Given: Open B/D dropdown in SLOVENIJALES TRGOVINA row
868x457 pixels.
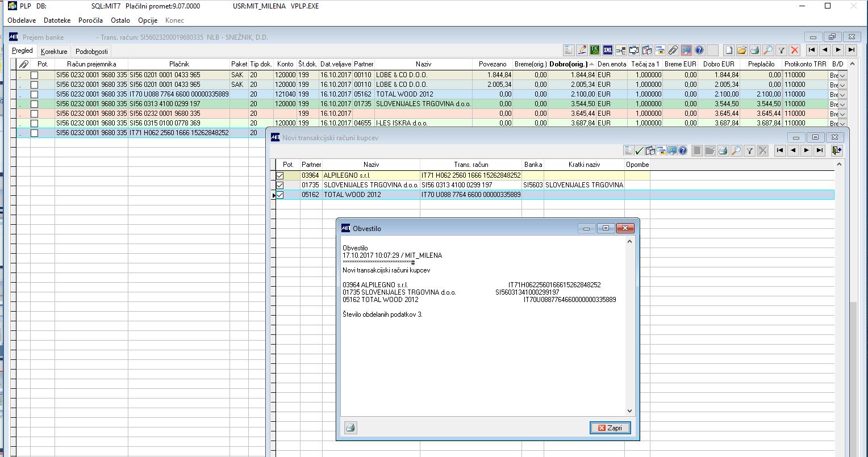Looking at the screenshot, I should pyautogui.click(x=842, y=104).
